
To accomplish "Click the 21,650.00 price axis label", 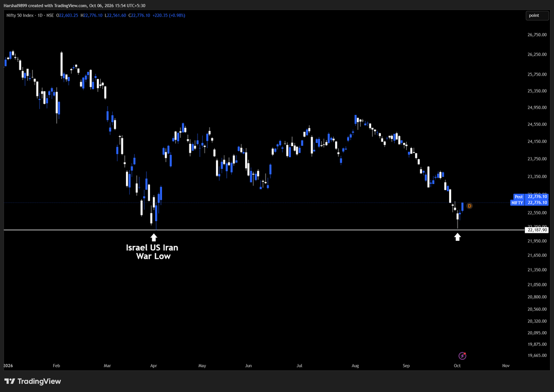I will tap(537, 255).
